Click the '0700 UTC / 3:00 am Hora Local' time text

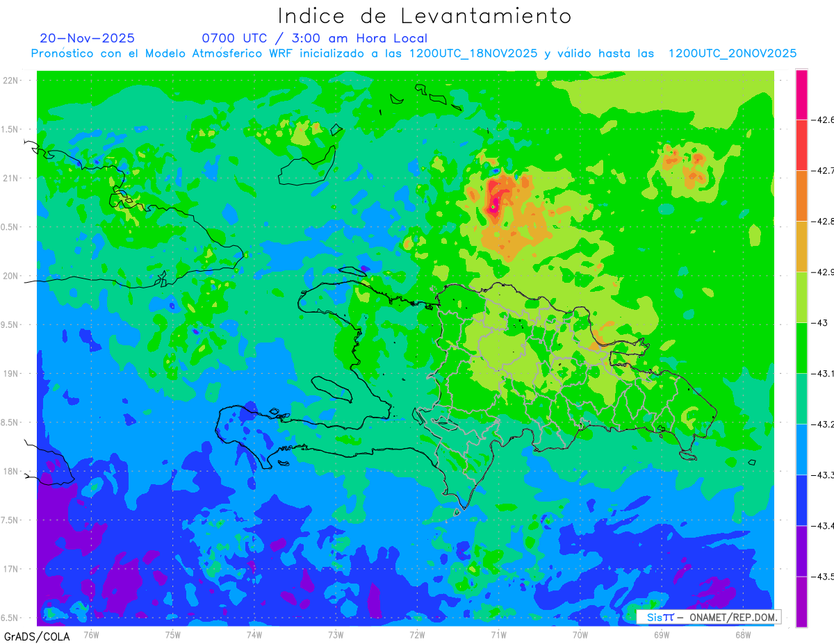click(x=315, y=38)
